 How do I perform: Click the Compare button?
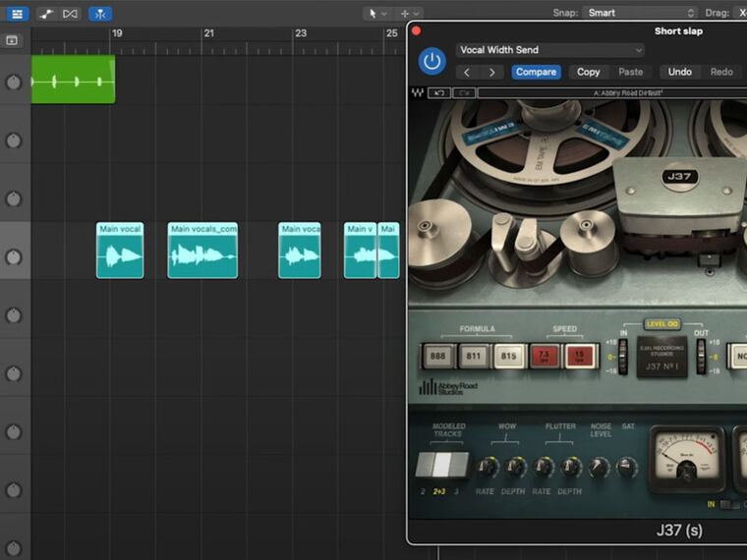(x=536, y=72)
